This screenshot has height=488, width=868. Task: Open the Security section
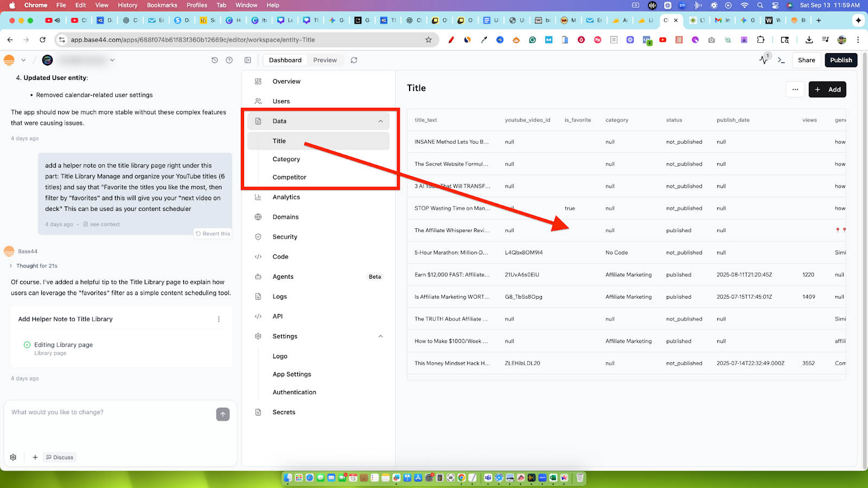tap(285, 236)
